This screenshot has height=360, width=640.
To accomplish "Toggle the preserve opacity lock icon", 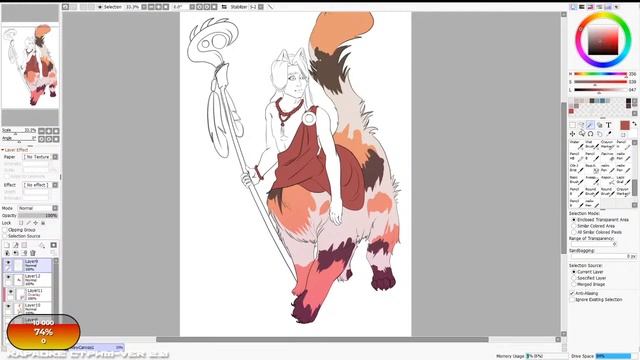I will point(21,223).
